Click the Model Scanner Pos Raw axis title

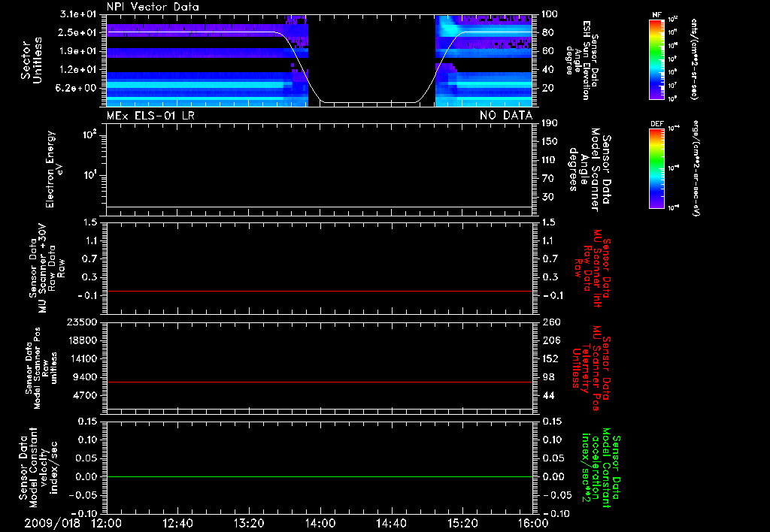click(x=41, y=368)
